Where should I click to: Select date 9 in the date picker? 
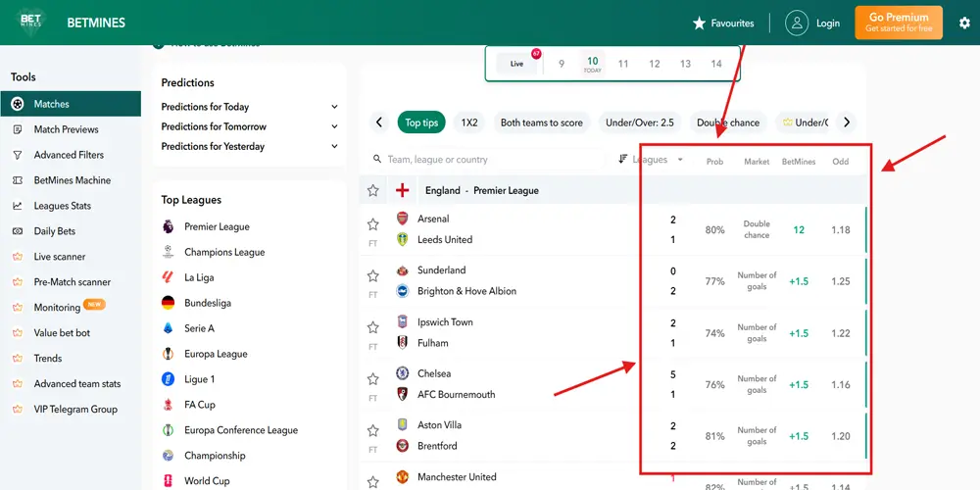click(562, 64)
